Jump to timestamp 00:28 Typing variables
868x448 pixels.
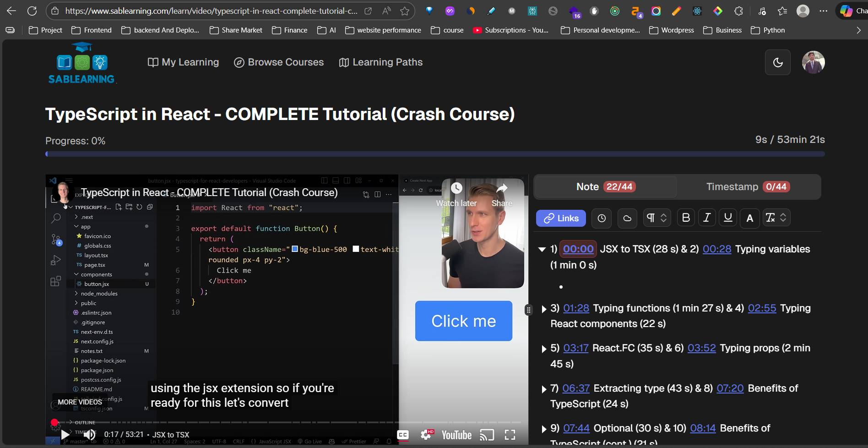(717, 249)
